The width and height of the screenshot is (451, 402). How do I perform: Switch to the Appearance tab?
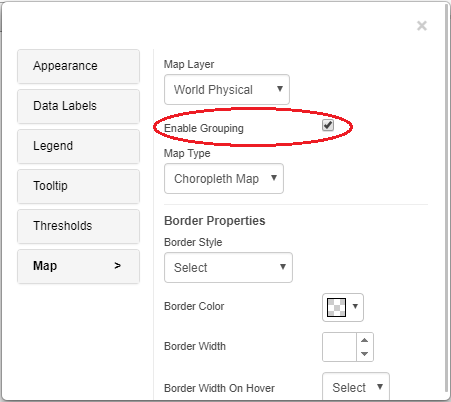point(78,66)
